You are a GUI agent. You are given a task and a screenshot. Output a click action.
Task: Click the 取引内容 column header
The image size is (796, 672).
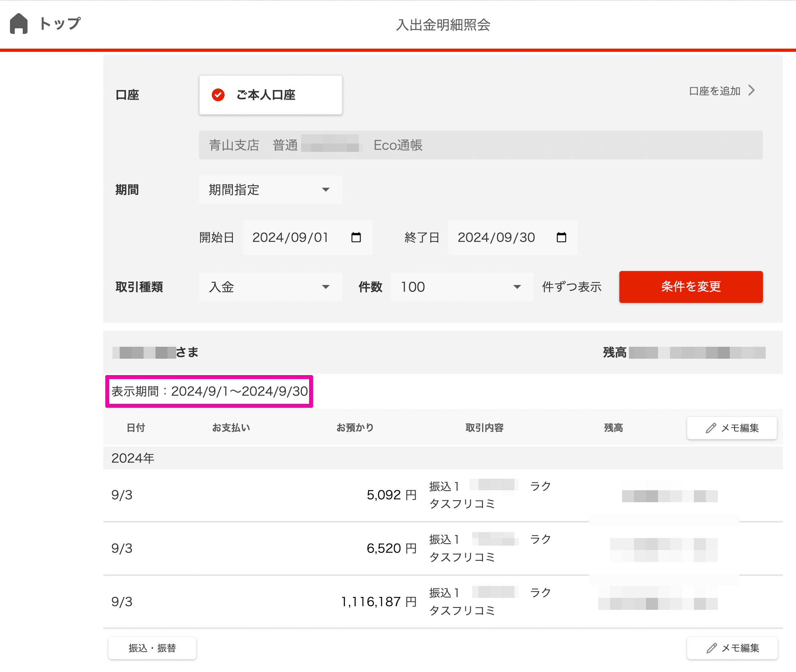[485, 428]
